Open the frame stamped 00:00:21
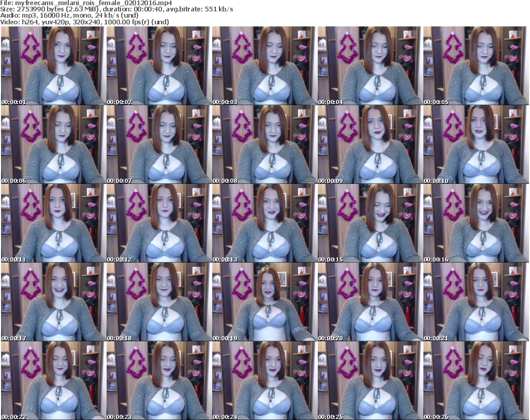The width and height of the screenshot is (530, 420). coord(476,301)
